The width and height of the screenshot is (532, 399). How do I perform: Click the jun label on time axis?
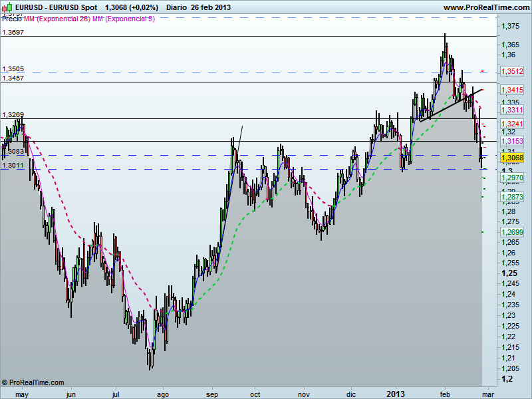71,394
